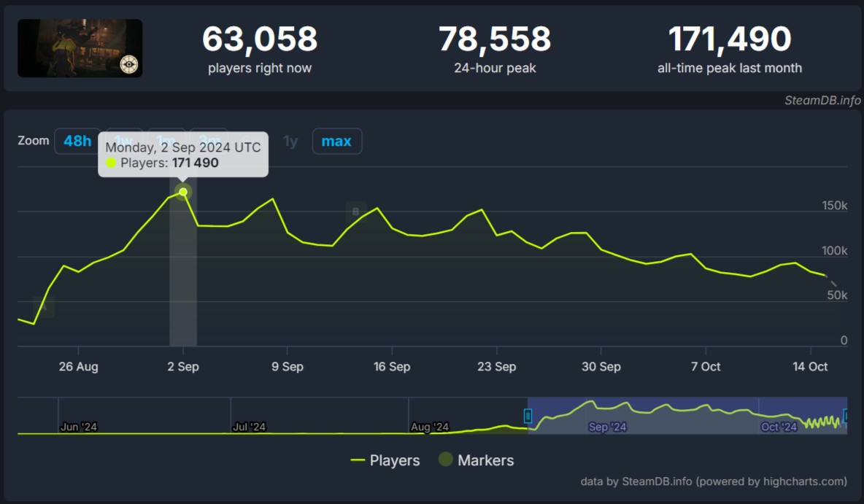Grab the right navigator range handle
The width and height of the screenshot is (864, 504).
[x=846, y=416]
